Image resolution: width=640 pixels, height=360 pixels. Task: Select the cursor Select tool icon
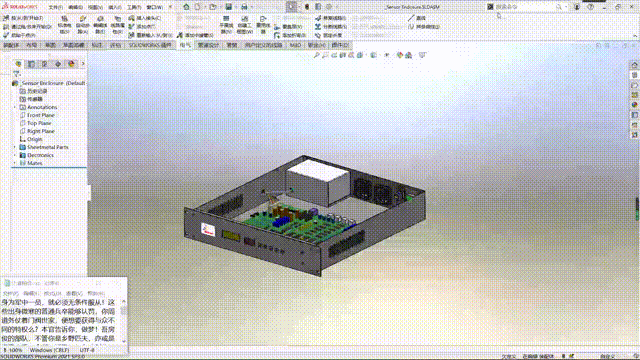tap(291, 7)
